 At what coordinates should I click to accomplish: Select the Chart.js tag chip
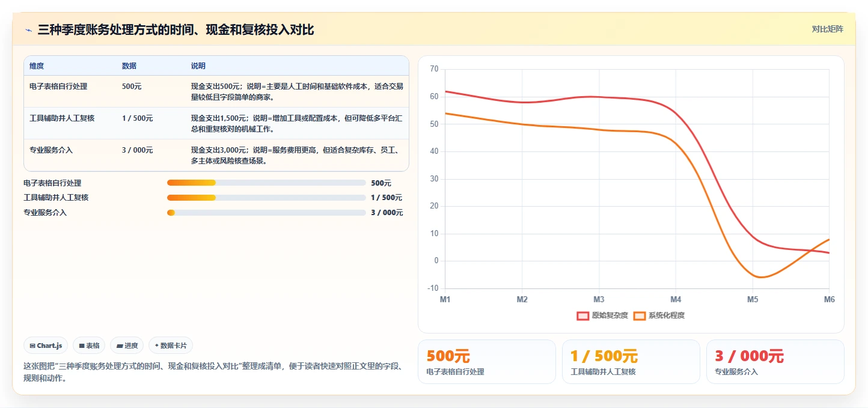46,346
